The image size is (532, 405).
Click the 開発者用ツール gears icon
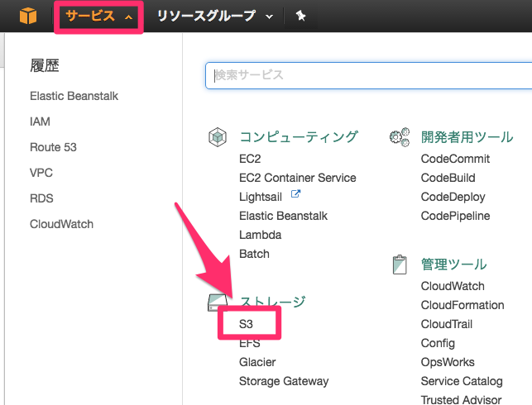click(x=400, y=137)
